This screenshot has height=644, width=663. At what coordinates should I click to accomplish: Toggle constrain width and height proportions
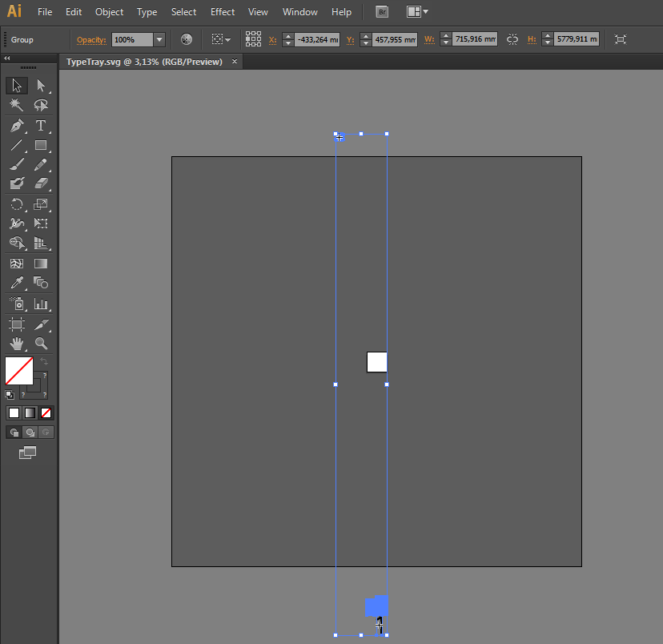pyautogui.click(x=512, y=39)
